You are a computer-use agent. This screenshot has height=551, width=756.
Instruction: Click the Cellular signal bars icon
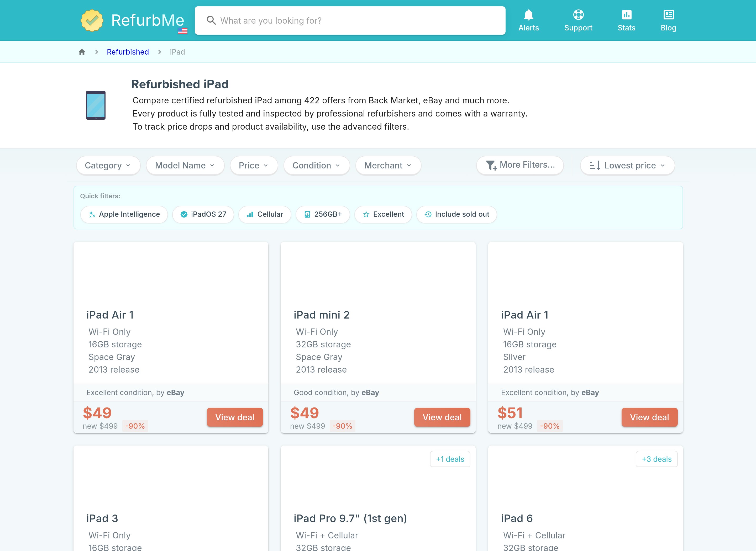(x=250, y=214)
